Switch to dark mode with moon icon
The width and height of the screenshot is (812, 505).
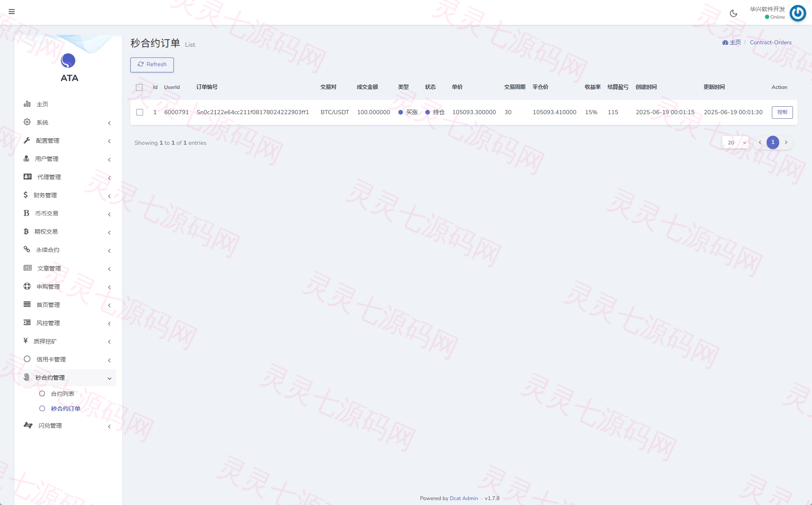(733, 13)
